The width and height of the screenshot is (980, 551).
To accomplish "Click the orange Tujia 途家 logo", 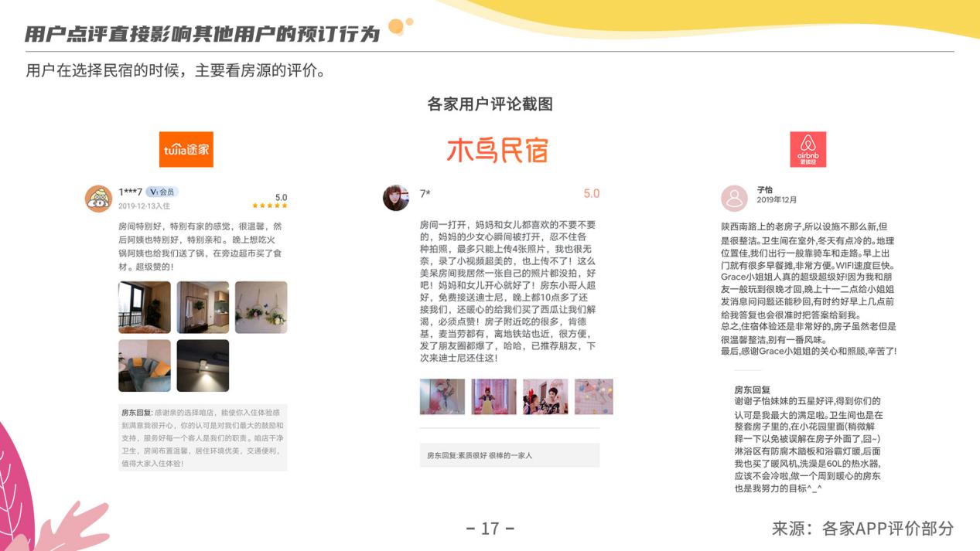I will (x=186, y=149).
